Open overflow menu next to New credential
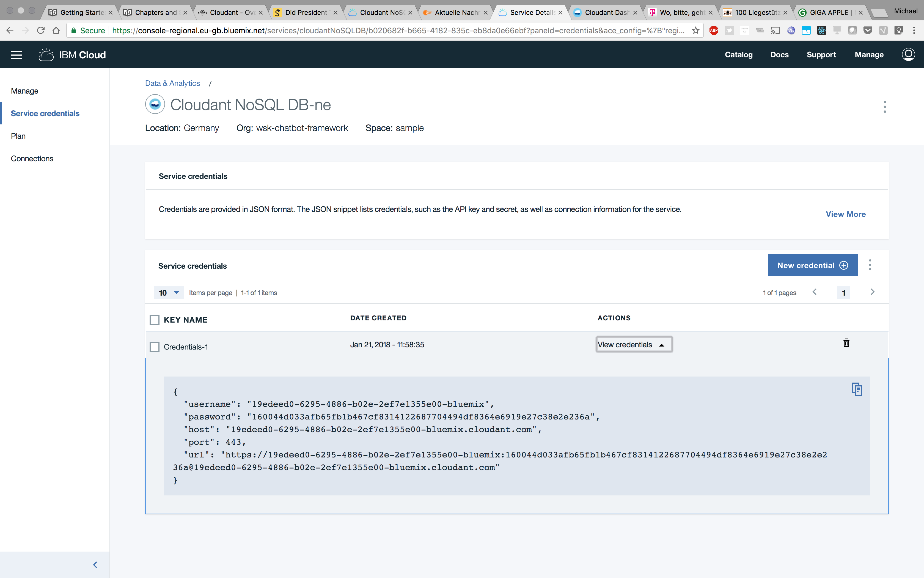The width and height of the screenshot is (924, 578). click(x=870, y=265)
